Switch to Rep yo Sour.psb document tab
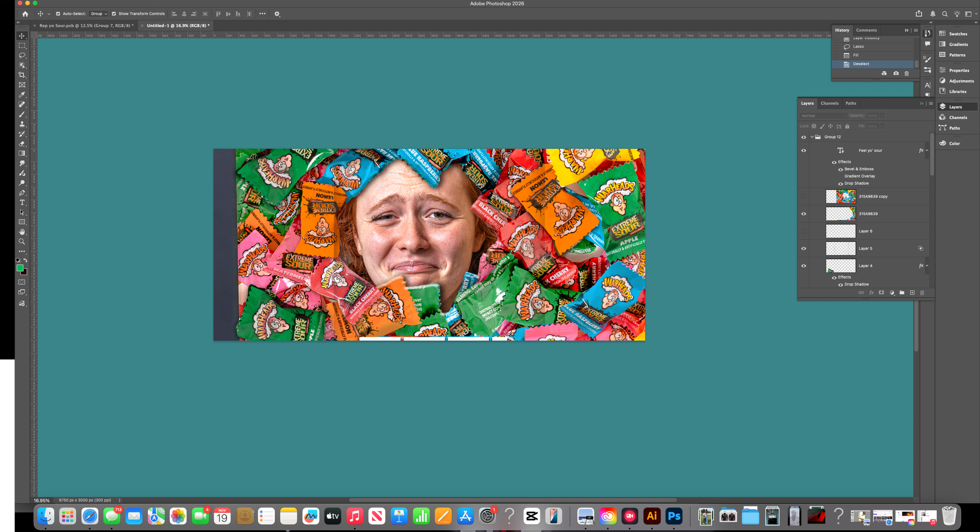The image size is (980, 532). click(86, 25)
